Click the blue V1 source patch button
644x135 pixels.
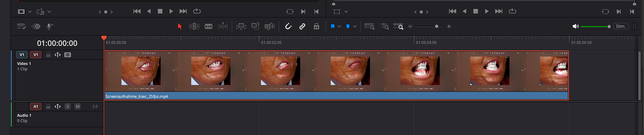coord(22,55)
